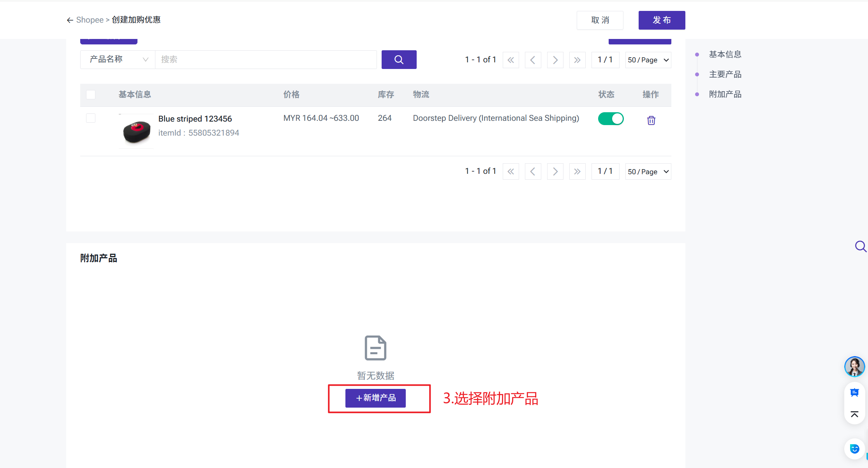Image resolution: width=868 pixels, height=468 pixels.
Task: Jump to 附加产品 section in side nav
Action: point(725,94)
